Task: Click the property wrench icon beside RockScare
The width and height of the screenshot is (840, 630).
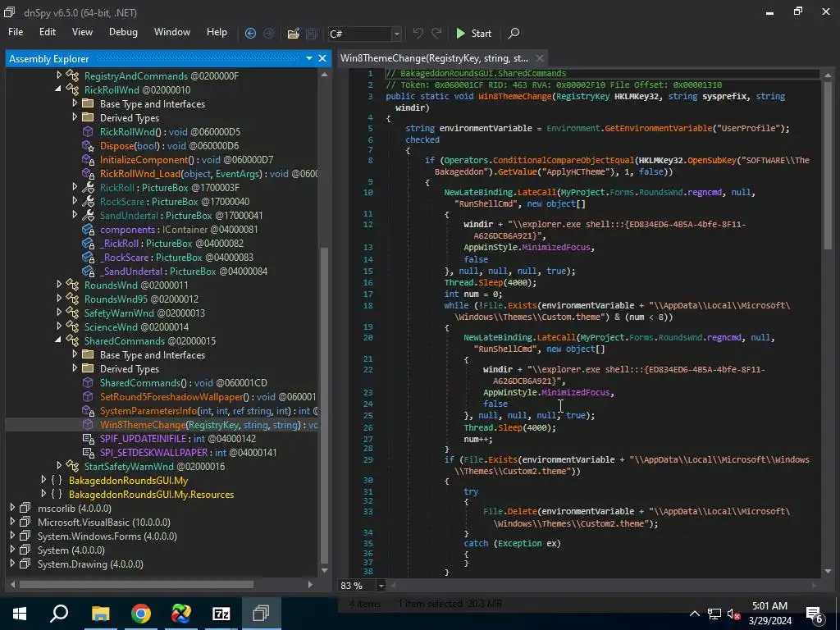Action: click(88, 202)
